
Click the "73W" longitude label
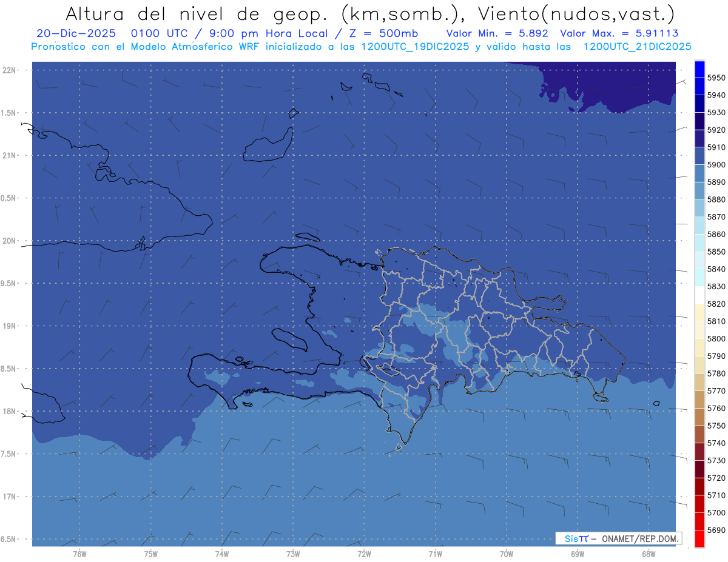tap(293, 554)
